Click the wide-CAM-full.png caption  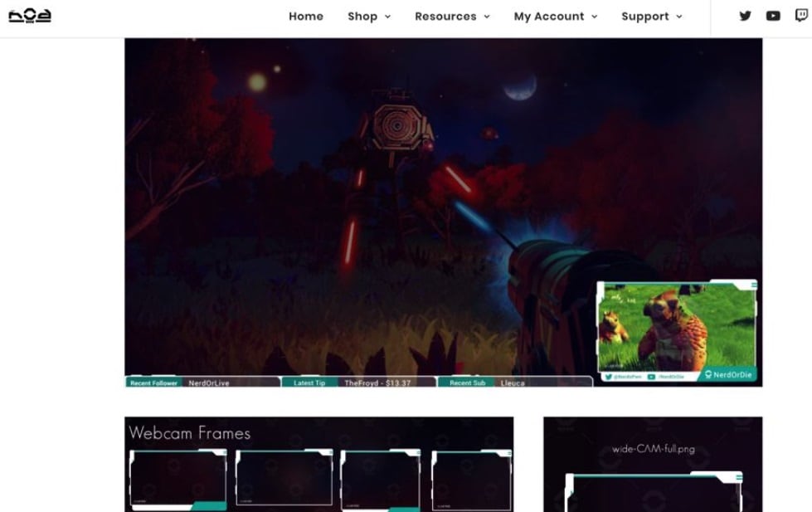click(653, 449)
